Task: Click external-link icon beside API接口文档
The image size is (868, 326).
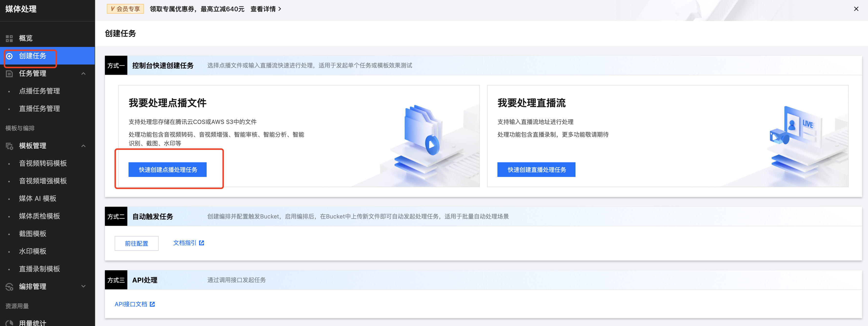Action: pyautogui.click(x=152, y=304)
